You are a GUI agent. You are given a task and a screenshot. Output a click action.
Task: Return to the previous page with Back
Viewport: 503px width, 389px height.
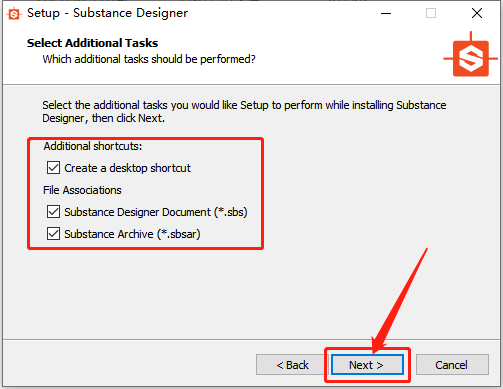pos(292,365)
